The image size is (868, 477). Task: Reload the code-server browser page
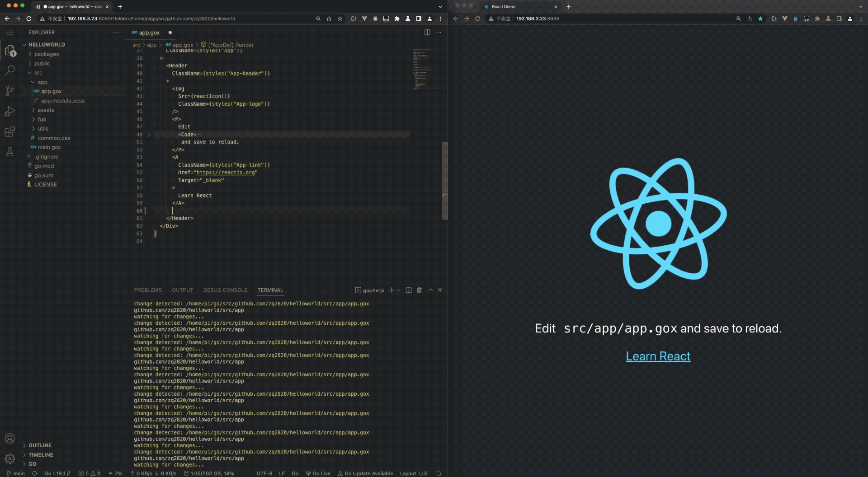click(x=29, y=19)
